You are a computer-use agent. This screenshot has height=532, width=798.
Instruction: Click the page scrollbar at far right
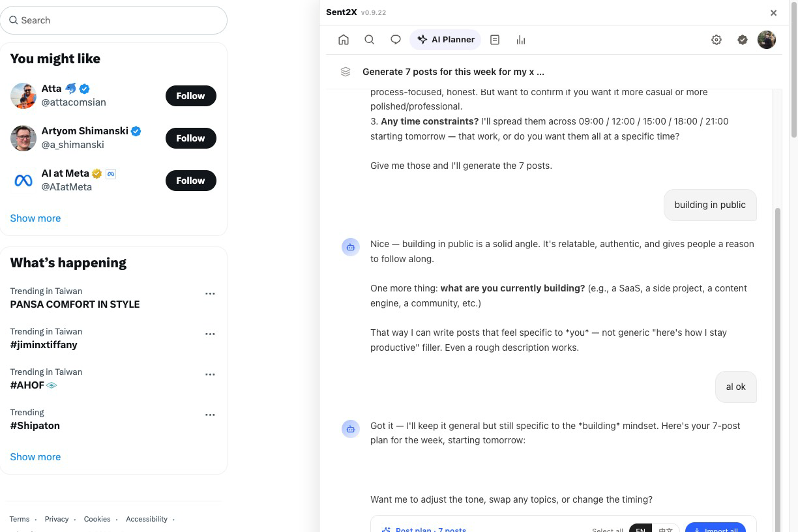tap(793, 70)
